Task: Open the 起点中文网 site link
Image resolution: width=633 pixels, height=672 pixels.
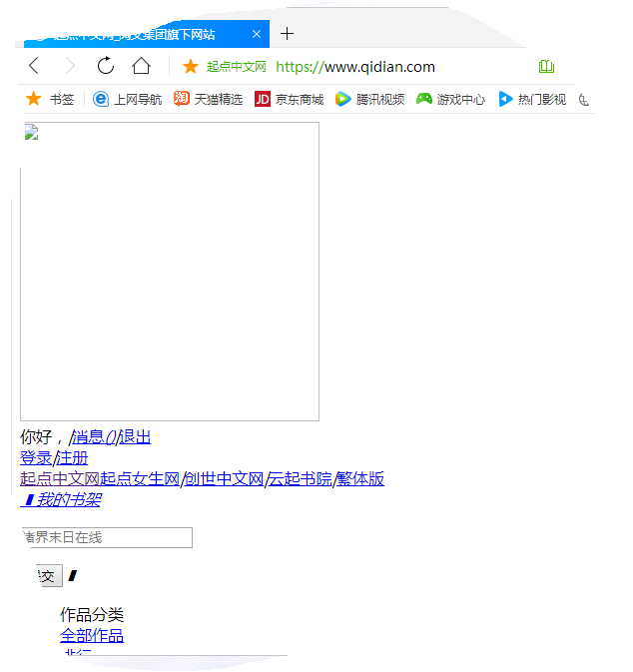Action: tap(60, 479)
